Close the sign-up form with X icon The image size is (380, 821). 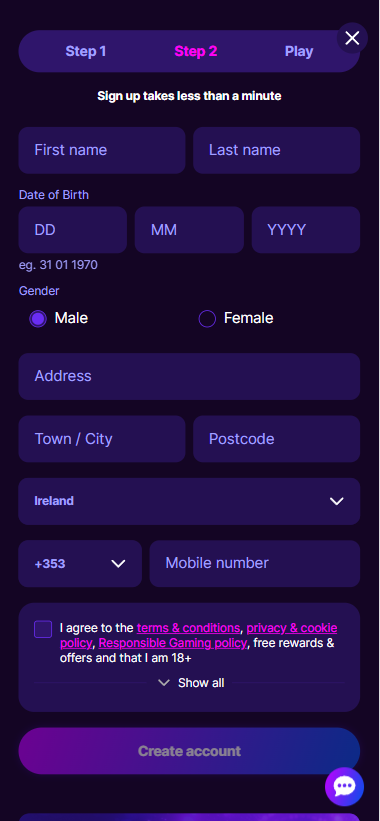click(352, 38)
